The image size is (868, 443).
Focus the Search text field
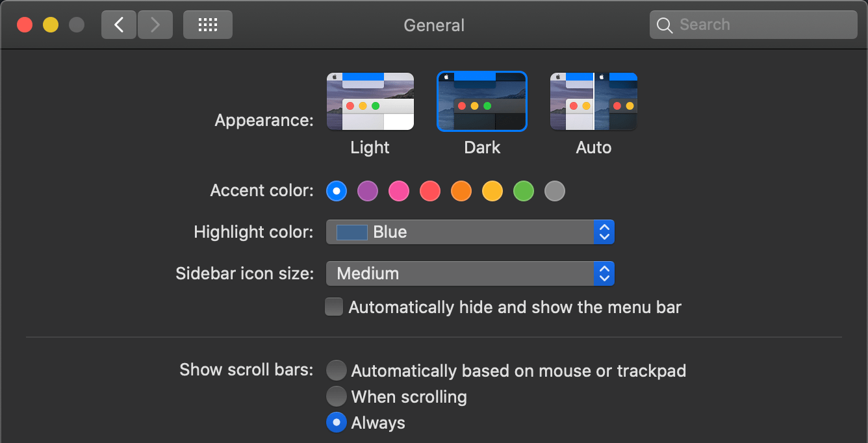[x=754, y=25]
